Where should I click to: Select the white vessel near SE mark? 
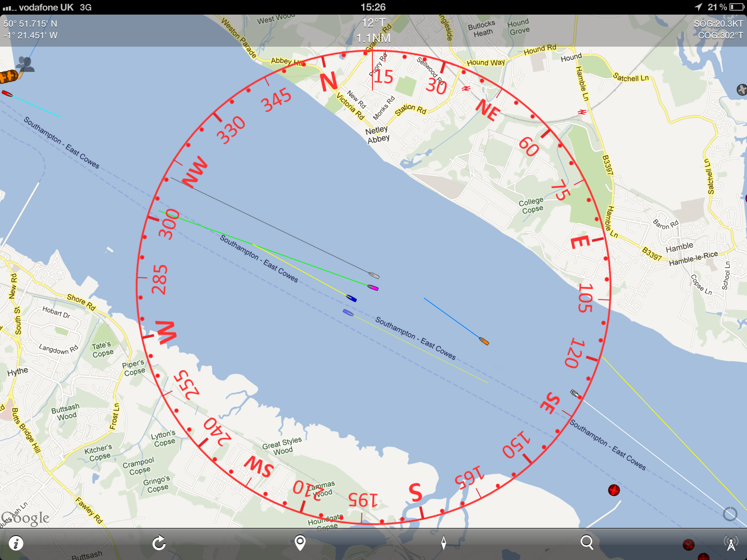point(574,393)
